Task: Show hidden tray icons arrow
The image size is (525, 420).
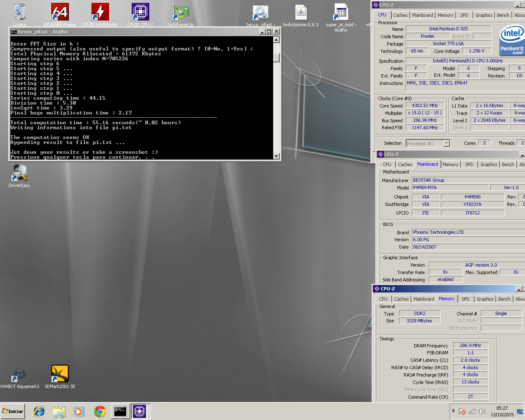Action: click(453, 411)
